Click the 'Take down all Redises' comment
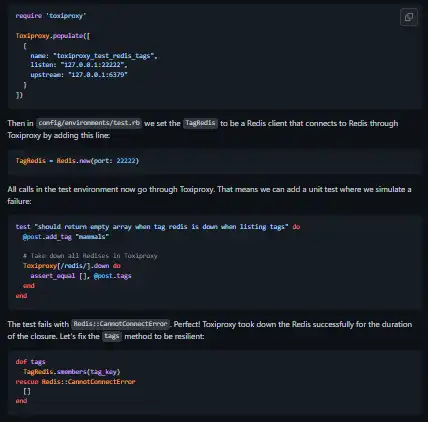 click(90, 256)
